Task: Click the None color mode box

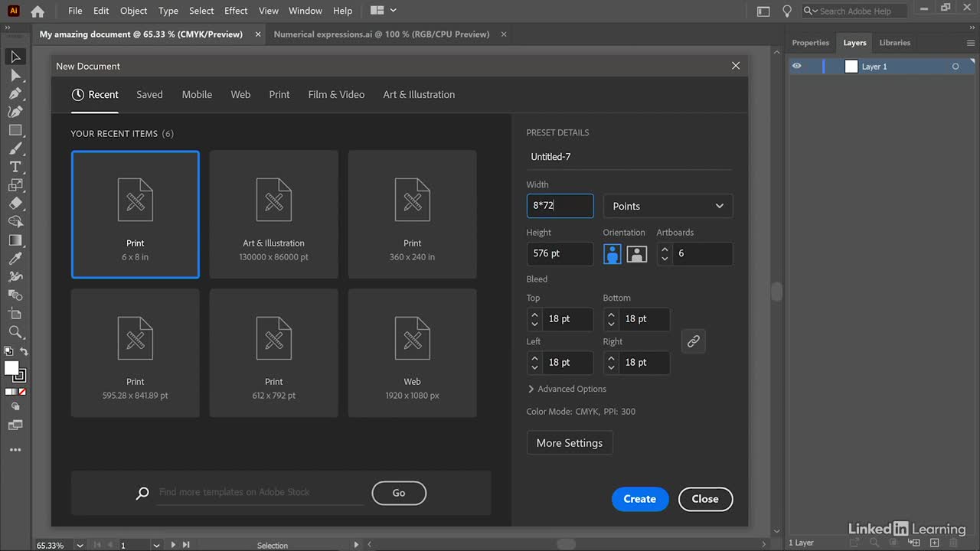Action: point(22,391)
